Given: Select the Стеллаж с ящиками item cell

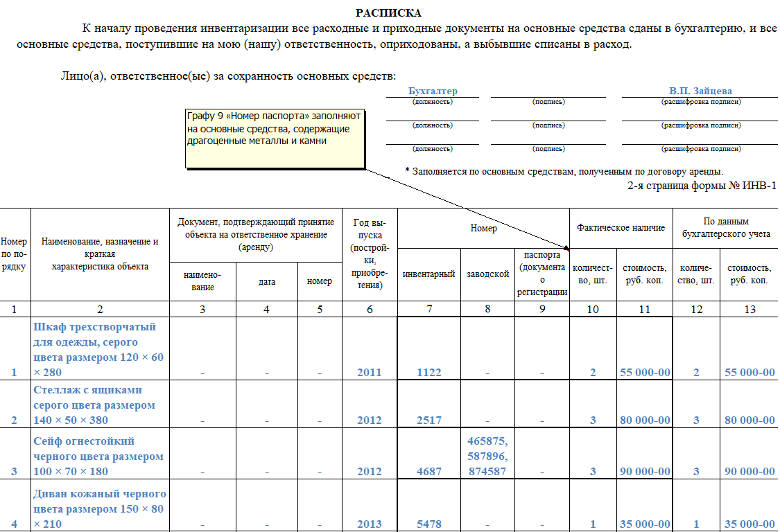Looking at the screenshot, I should pyautogui.click(x=100, y=405).
